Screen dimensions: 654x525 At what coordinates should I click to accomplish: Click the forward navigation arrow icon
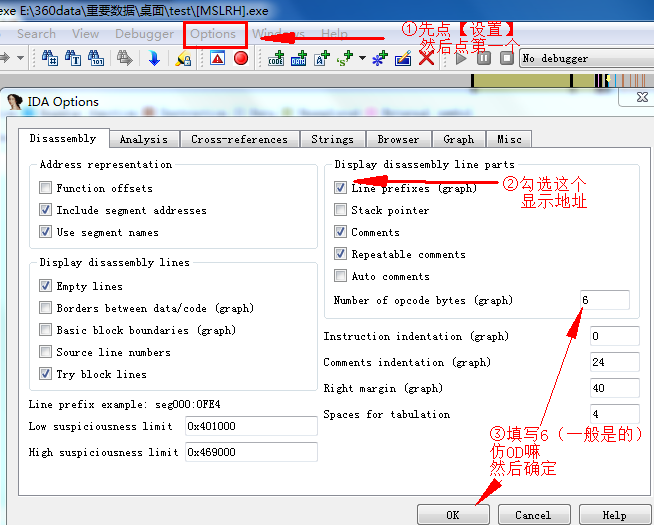pyautogui.click(x=5, y=58)
